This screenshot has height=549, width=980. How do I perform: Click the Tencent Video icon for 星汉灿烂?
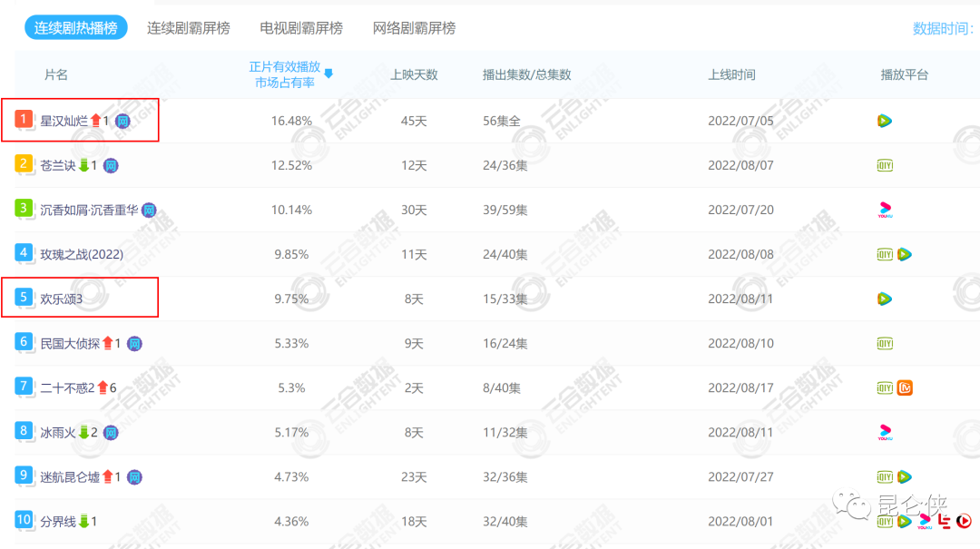[x=885, y=121]
